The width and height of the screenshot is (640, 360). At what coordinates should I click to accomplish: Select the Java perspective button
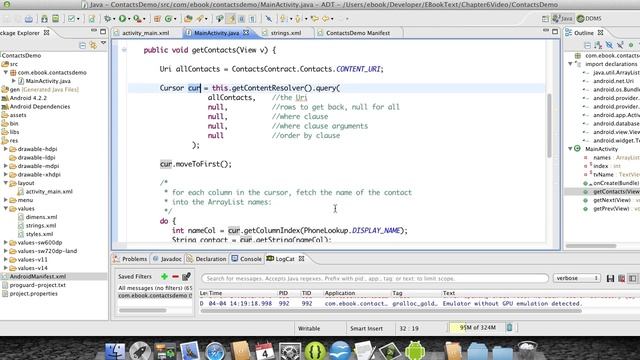coord(563,19)
